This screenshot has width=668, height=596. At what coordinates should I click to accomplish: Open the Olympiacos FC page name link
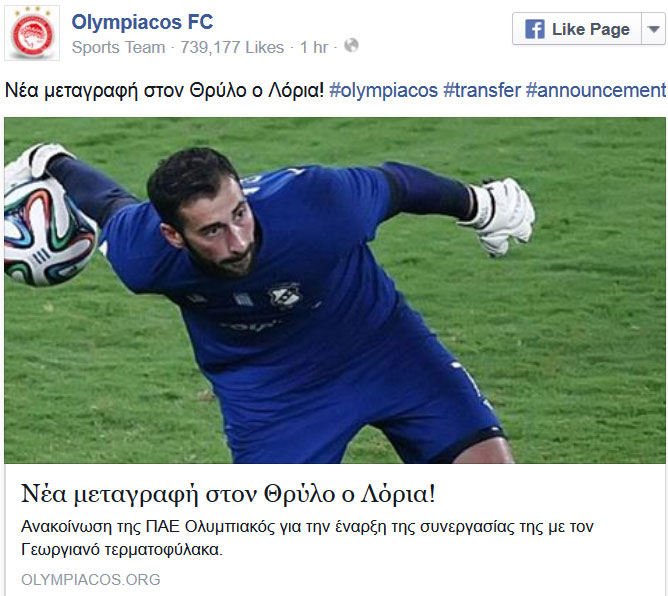(142, 22)
